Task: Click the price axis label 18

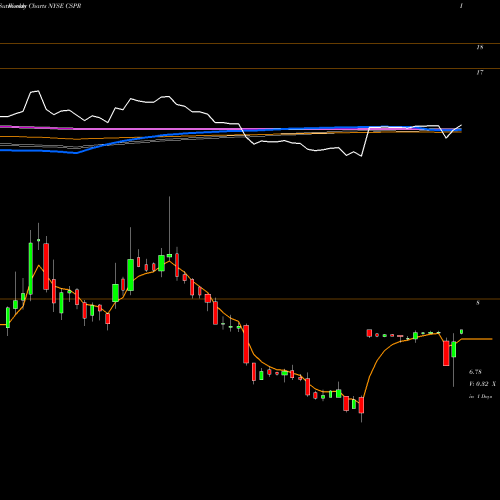Action: pyautogui.click(x=480, y=48)
